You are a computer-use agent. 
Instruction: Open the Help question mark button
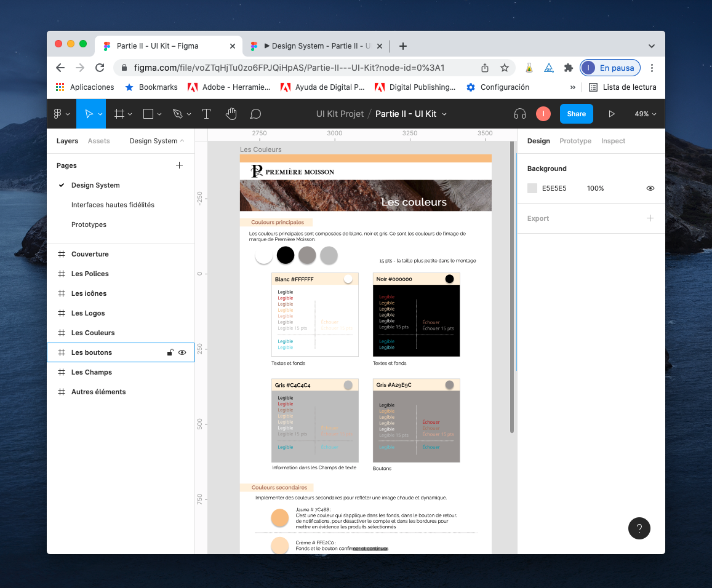pos(639,528)
